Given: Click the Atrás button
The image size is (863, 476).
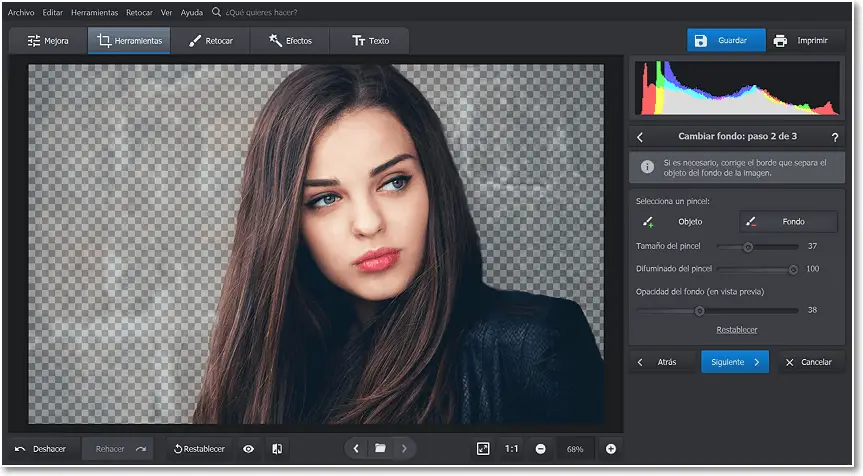Looking at the screenshot, I should pyautogui.click(x=663, y=362).
